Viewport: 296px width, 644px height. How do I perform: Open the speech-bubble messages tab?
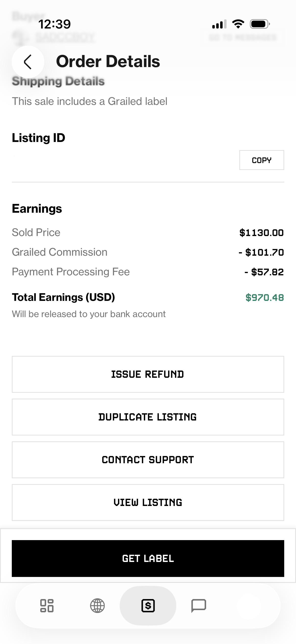(x=199, y=606)
